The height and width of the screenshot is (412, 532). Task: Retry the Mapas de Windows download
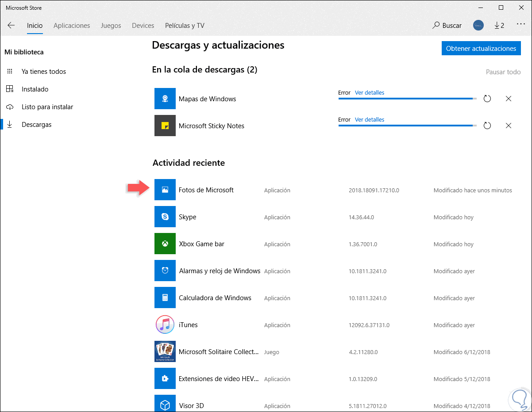click(x=487, y=99)
